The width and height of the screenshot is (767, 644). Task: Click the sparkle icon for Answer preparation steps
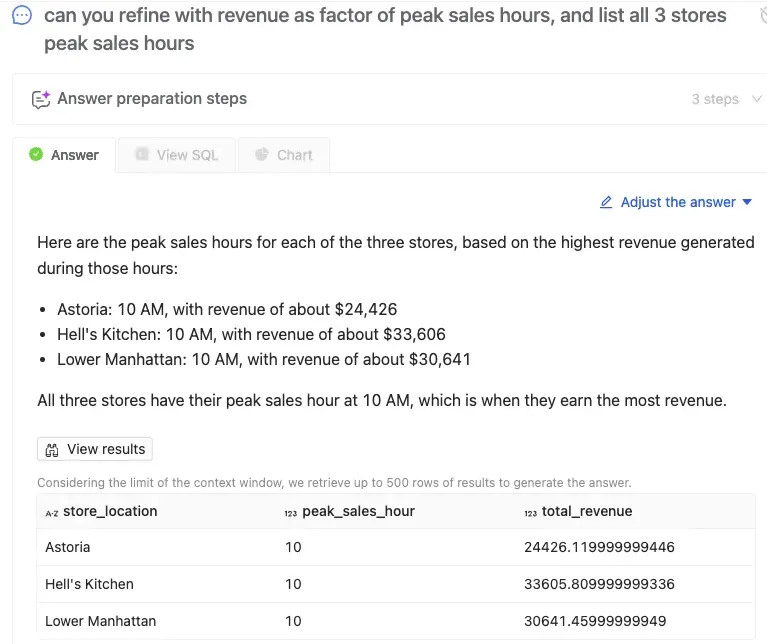pos(41,99)
